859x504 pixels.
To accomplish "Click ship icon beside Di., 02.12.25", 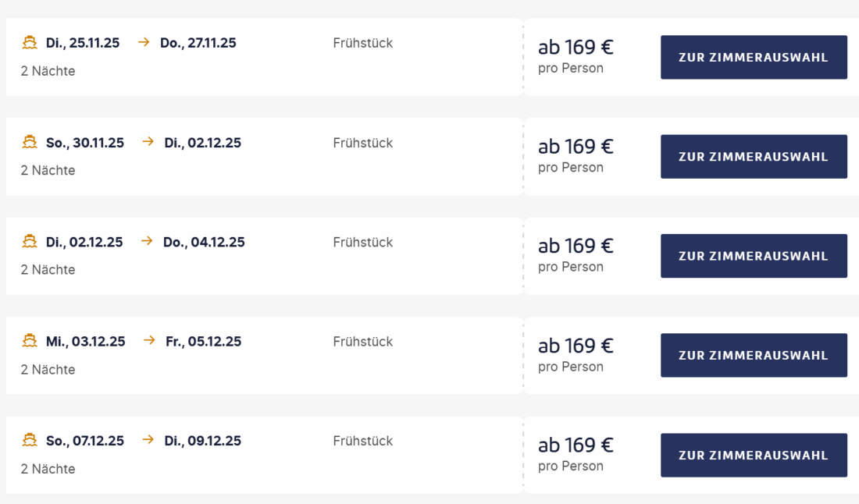I will [30, 242].
